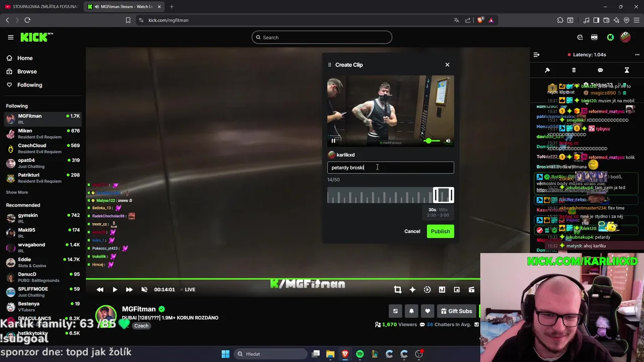The height and width of the screenshot is (362, 644).
Task: Open Eddie recommended channel
Action: [43, 262]
